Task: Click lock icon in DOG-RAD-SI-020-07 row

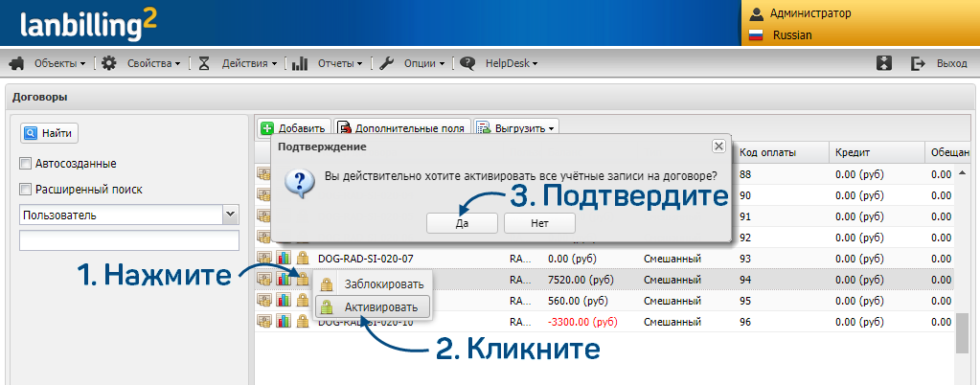Action: pos(303,259)
